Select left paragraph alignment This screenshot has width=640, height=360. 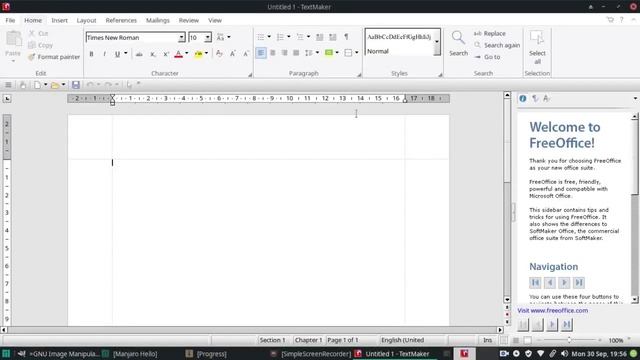click(261, 53)
